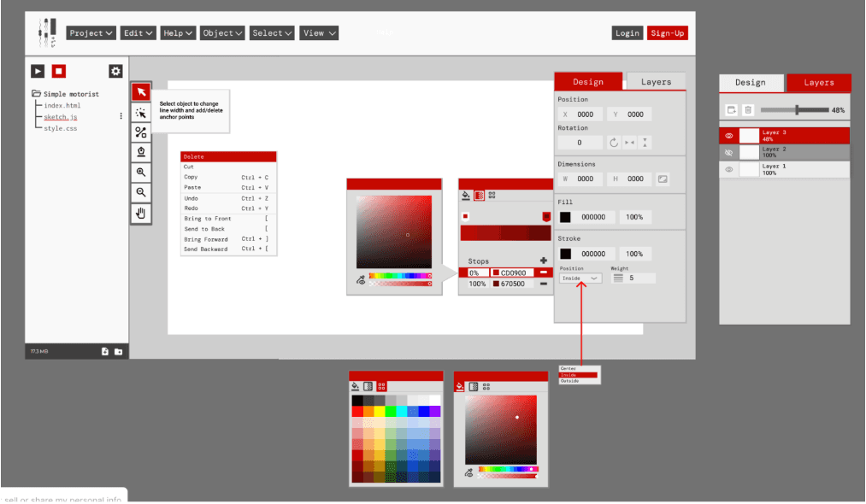Click gradient mode icon in gradient panel
The height and width of the screenshot is (504, 866).
coord(479,196)
